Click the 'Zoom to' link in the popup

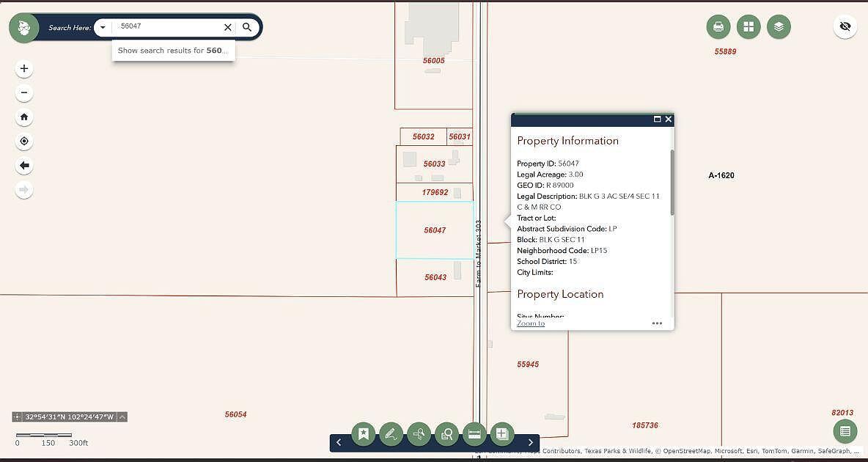[x=531, y=323]
